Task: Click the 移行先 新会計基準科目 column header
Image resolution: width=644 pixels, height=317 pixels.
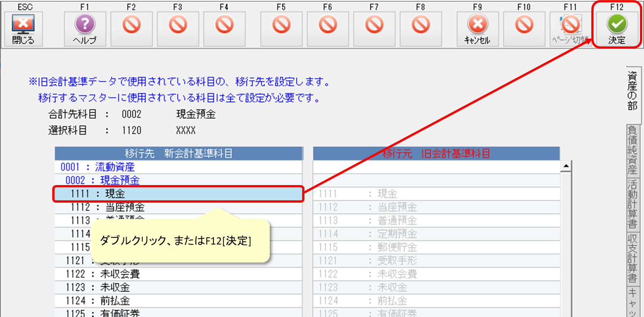Action: pyautogui.click(x=178, y=154)
